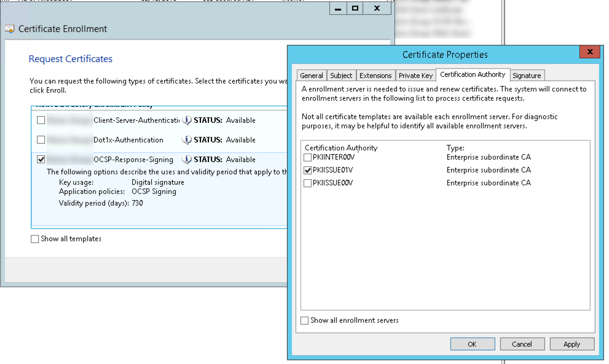This screenshot has height=364, width=609.
Task: Select the OCSP-Response-Signing template name
Action: pos(133,160)
